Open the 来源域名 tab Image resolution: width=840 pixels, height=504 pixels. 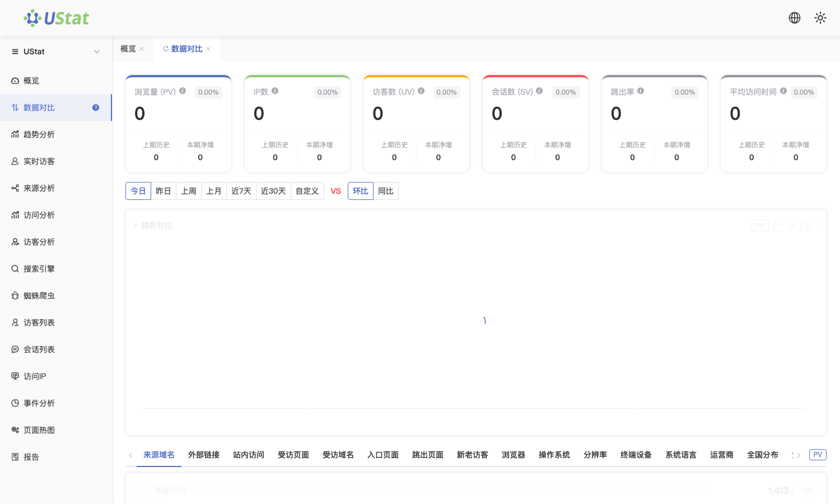click(x=159, y=455)
